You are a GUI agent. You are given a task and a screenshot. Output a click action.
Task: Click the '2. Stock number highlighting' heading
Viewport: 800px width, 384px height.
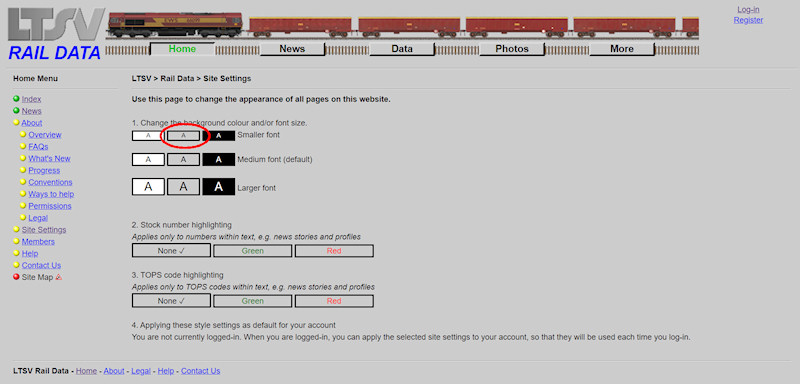click(182, 225)
